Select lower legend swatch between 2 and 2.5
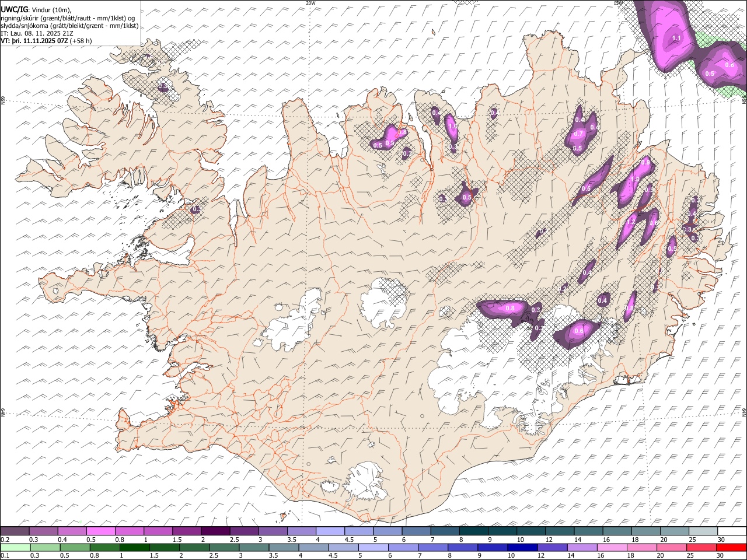Viewport: 747px width, 560px height. click(194, 547)
